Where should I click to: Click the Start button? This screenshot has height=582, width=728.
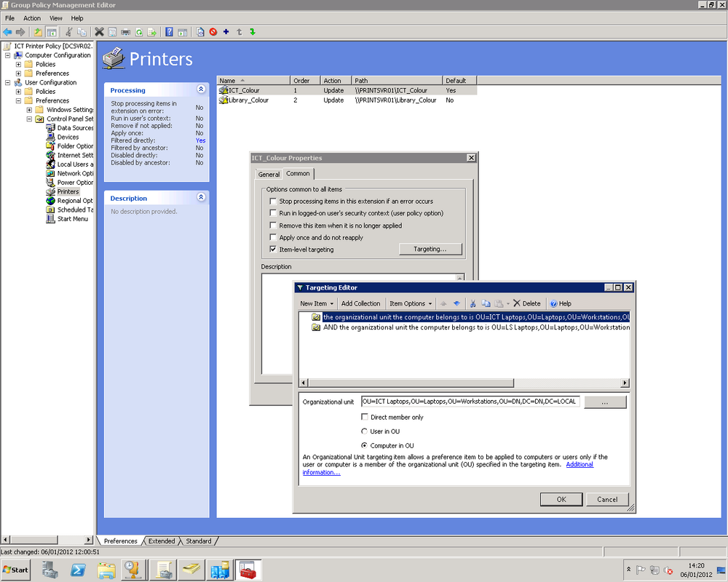(x=16, y=570)
